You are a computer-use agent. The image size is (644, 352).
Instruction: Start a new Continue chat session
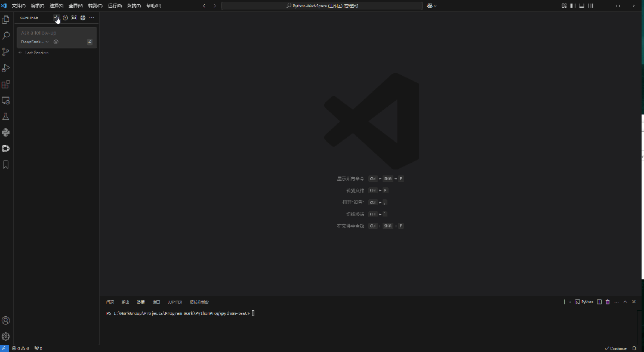coord(57,18)
